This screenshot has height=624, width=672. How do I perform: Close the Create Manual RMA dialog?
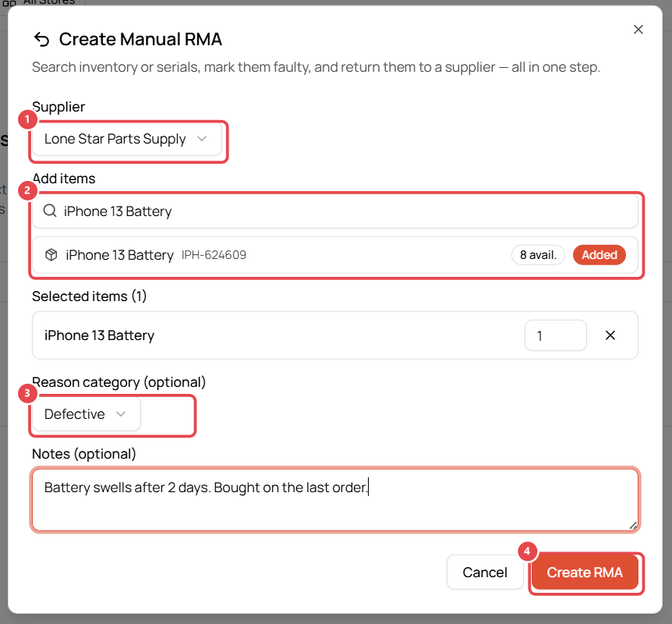tap(638, 30)
